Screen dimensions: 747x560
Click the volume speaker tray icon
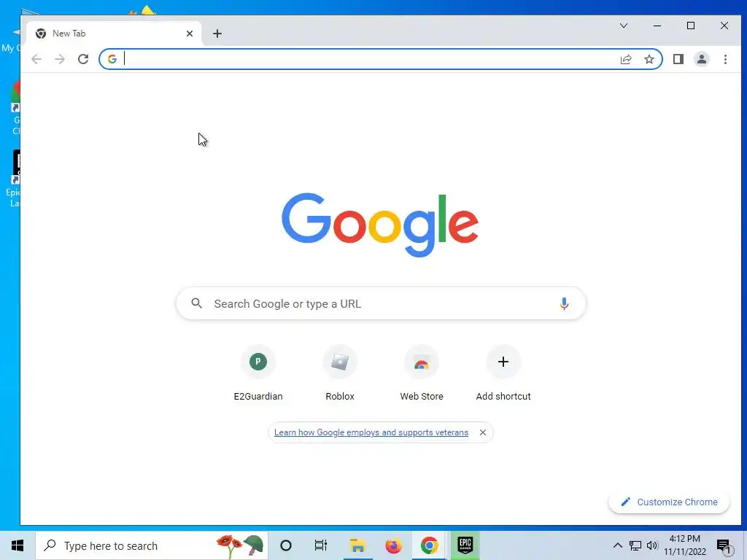tap(652, 545)
